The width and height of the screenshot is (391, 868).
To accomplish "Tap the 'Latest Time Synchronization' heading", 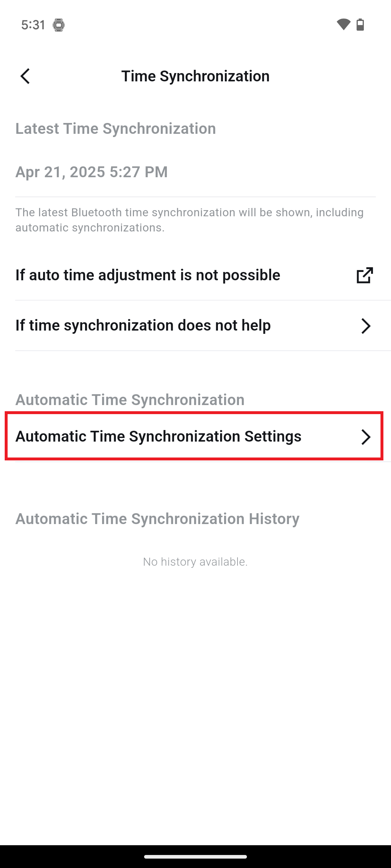I will click(115, 129).
